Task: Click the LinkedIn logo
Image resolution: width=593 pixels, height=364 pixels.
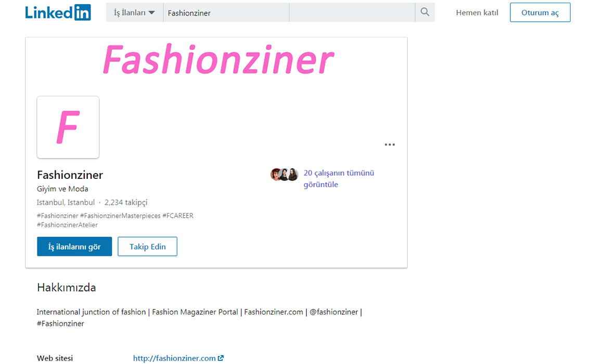Action: pyautogui.click(x=58, y=12)
